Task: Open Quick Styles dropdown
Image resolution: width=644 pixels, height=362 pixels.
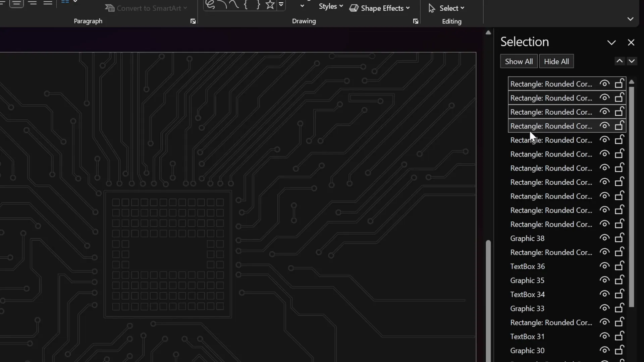Action: (331, 7)
